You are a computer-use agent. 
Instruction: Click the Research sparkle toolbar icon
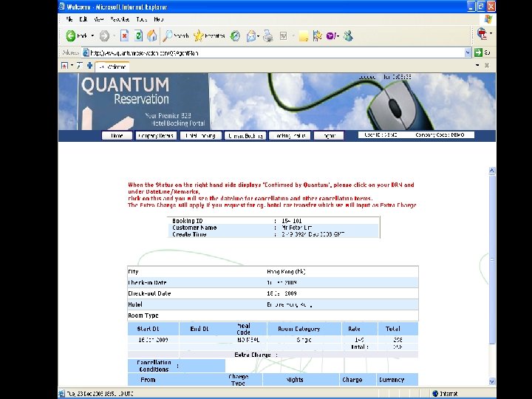[x=318, y=35]
